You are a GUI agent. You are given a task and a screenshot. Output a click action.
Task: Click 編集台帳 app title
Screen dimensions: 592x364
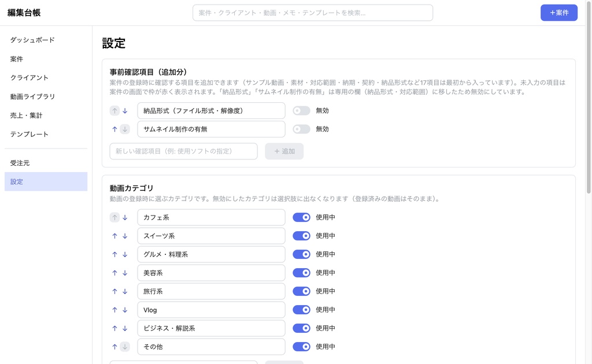24,13
